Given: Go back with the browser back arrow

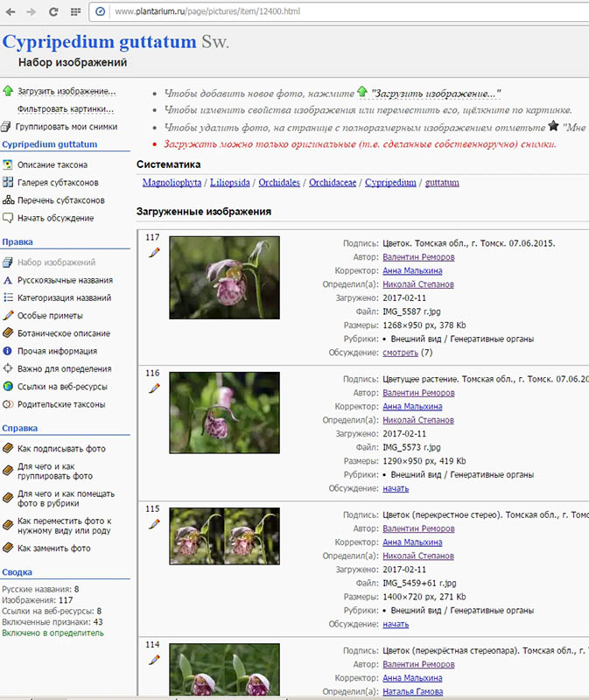Looking at the screenshot, I should pos(11,12).
